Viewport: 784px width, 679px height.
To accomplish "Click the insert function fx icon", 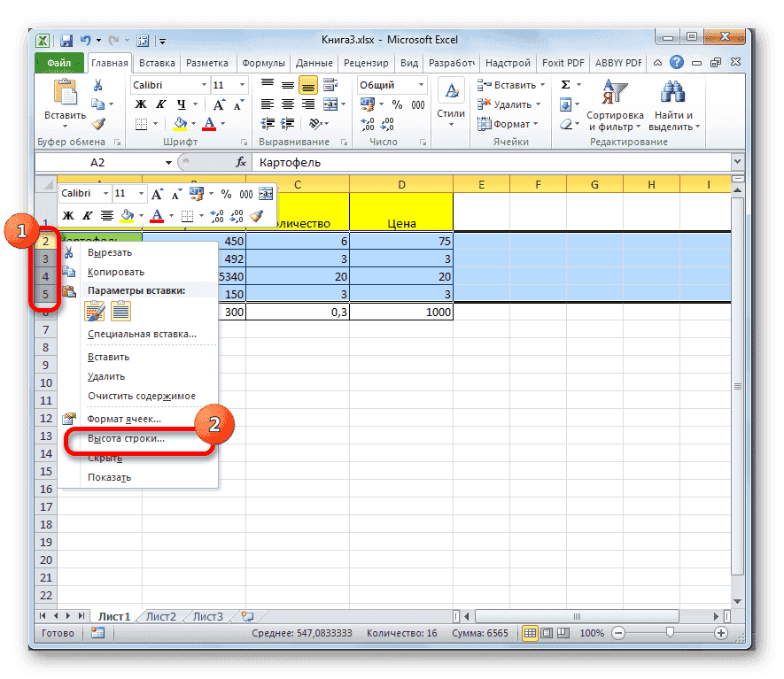I will coord(240,163).
